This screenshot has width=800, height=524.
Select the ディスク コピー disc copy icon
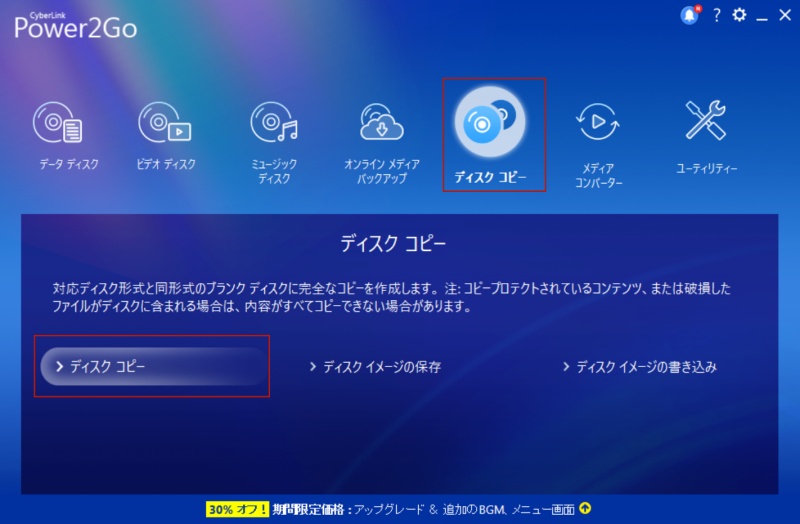[x=490, y=122]
